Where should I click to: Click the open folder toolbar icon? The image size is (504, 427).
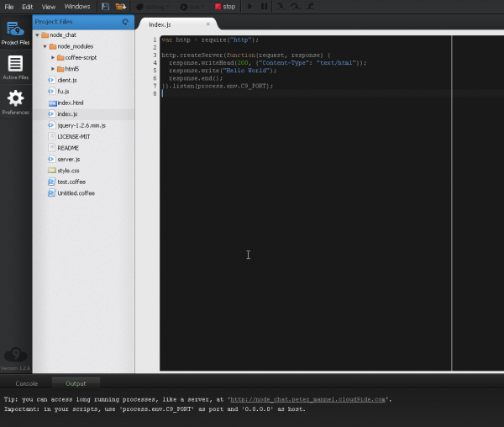point(121,7)
